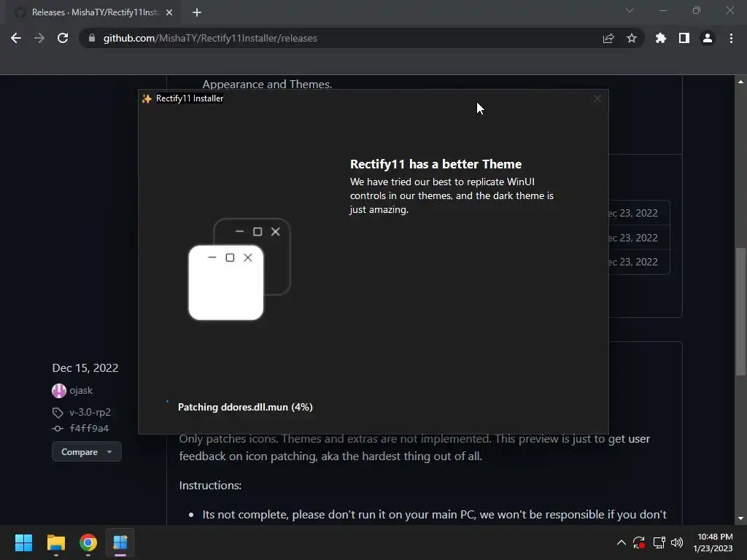Click the Rectify11 has a better Theme heading
The height and width of the screenshot is (560, 747).
click(x=436, y=164)
